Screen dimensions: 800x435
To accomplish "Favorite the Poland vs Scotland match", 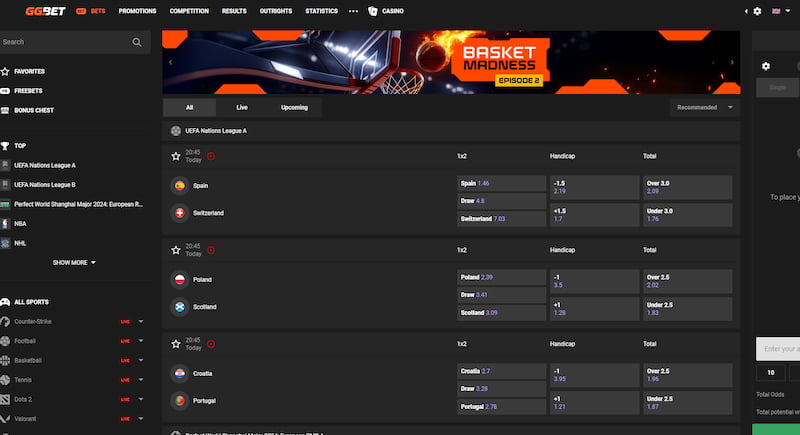I will click(176, 250).
